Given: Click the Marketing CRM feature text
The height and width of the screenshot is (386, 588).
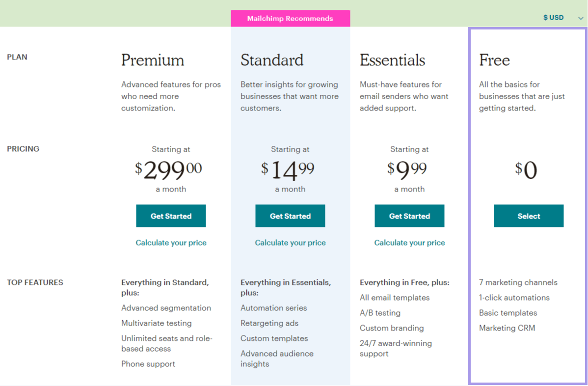Looking at the screenshot, I should pyautogui.click(x=507, y=328).
